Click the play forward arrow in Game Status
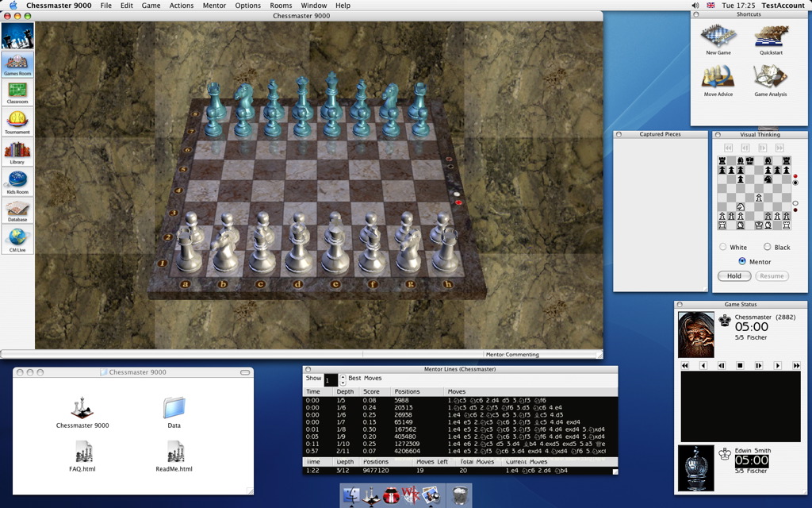Screen dimensions: 812x508 [x=777, y=365]
